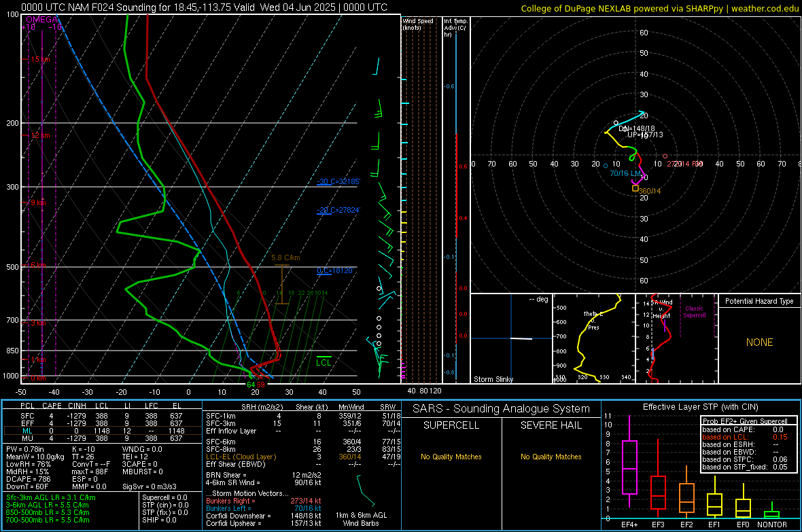Click the 'SigSvr = 0 m3/s3' value

[150, 486]
